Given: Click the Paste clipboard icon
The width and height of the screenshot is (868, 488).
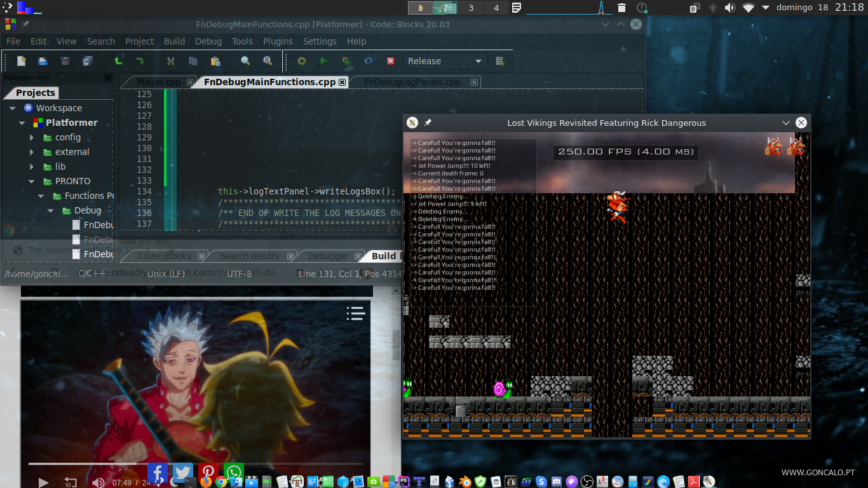Looking at the screenshot, I should pyautogui.click(x=215, y=61).
